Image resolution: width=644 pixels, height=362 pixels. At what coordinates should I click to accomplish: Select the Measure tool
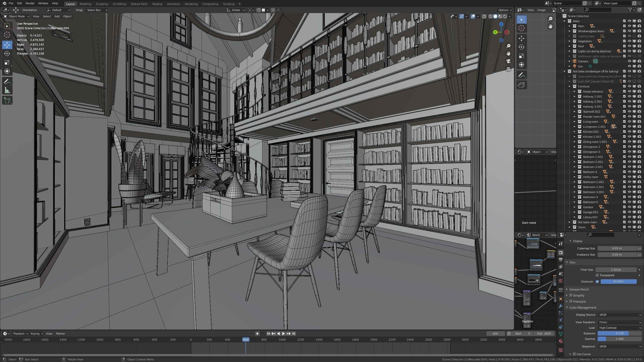[x=7, y=90]
